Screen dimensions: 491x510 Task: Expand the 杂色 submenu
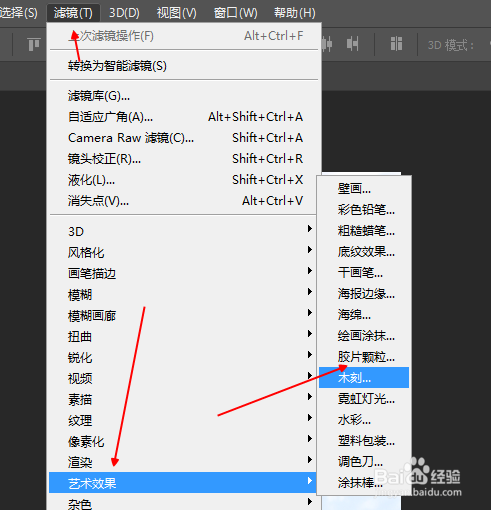pyautogui.click(x=183, y=502)
